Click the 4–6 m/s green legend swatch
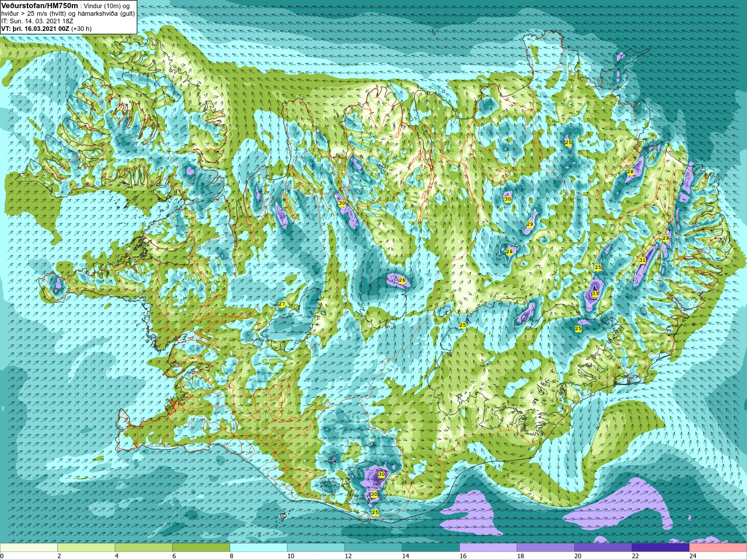This screenshot has height=560, width=747. [x=144, y=548]
